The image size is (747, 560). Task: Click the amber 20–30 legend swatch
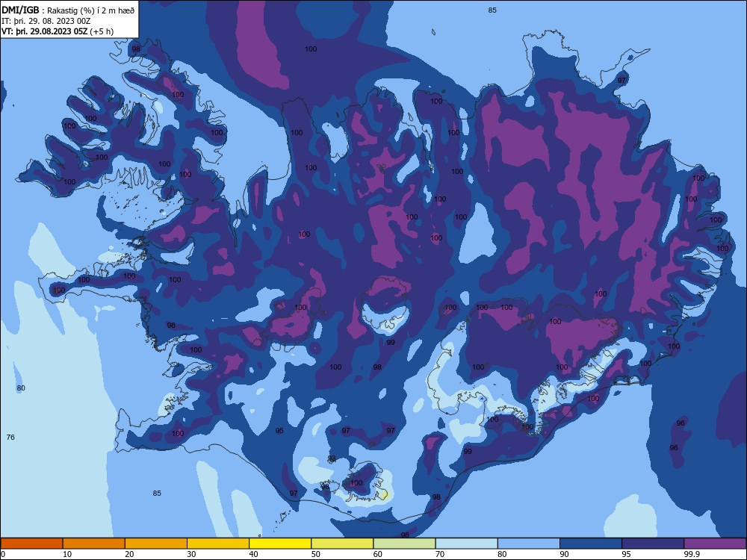pyautogui.click(x=156, y=544)
